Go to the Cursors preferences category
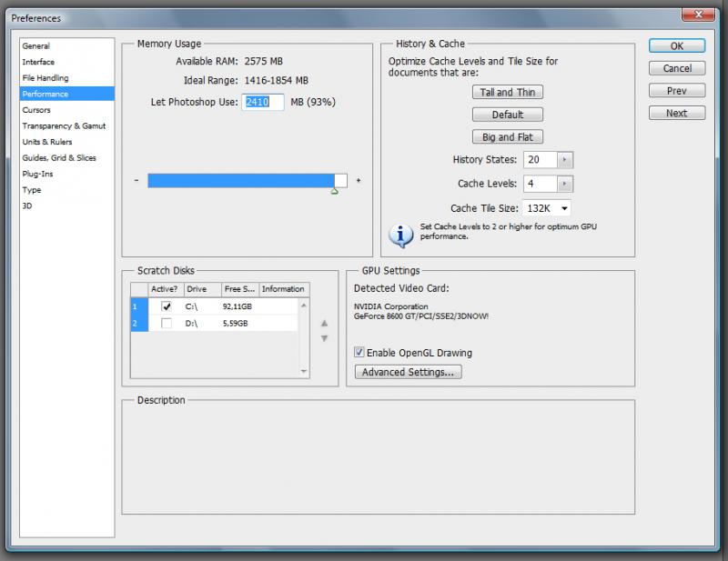728x561 pixels. click(36, 110)
